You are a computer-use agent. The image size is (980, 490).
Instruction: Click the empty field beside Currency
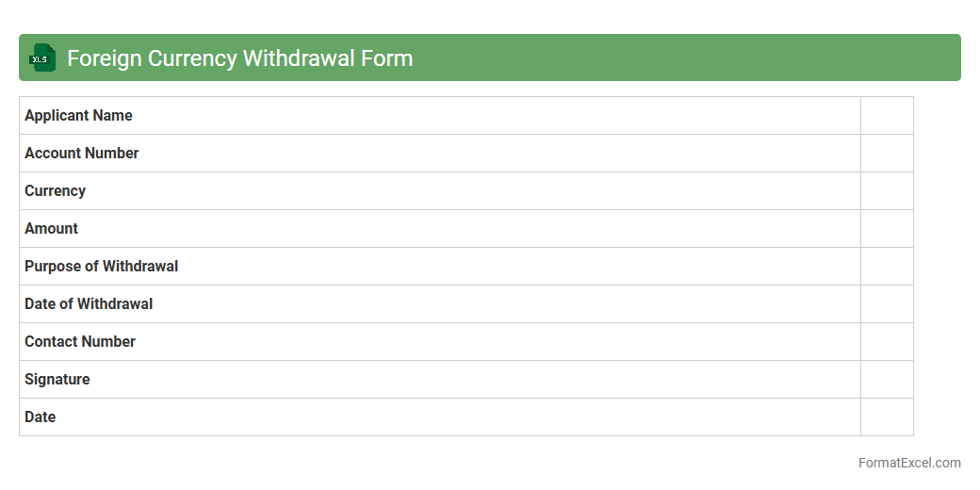coord(887,191)
